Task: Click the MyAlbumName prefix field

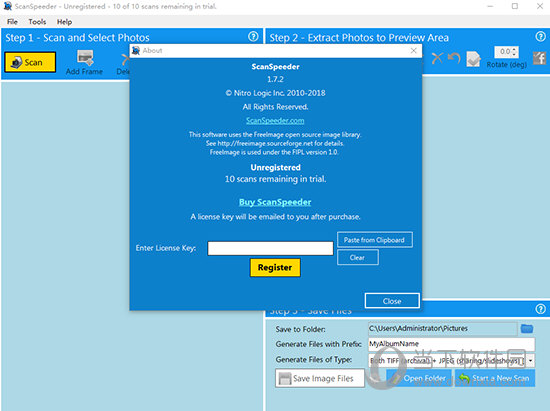Action: 451,344
